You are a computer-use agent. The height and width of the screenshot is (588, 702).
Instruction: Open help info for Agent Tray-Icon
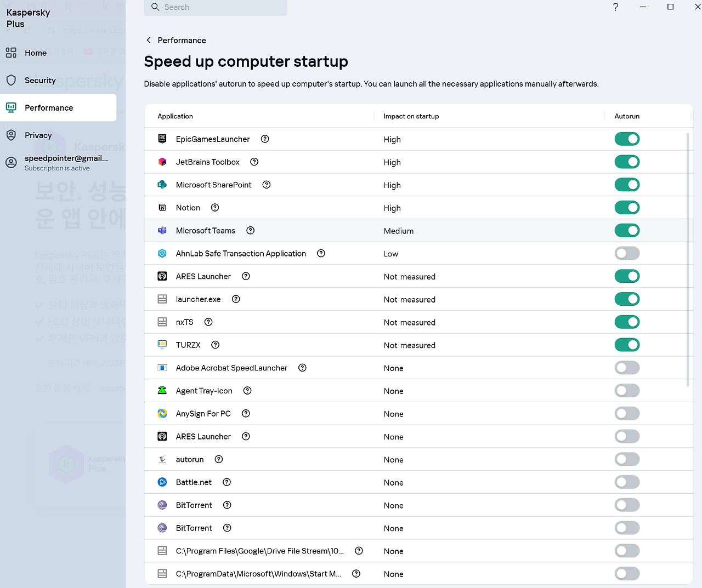click(x=247, y=391)
